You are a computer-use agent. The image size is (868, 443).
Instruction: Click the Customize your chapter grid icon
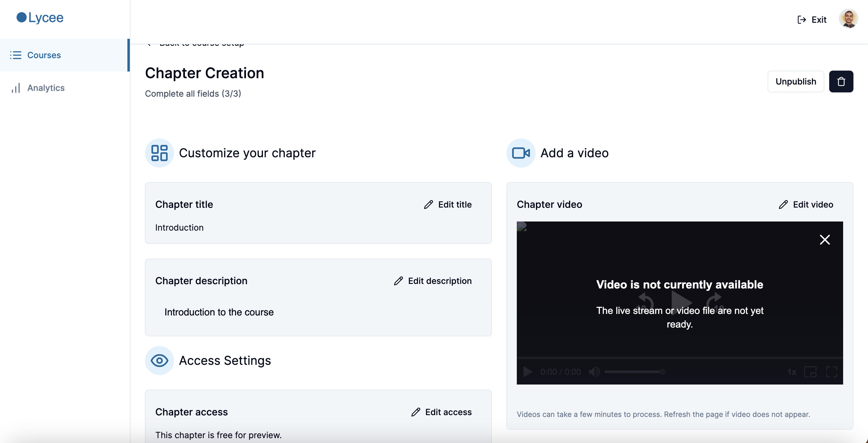(160, 153)
